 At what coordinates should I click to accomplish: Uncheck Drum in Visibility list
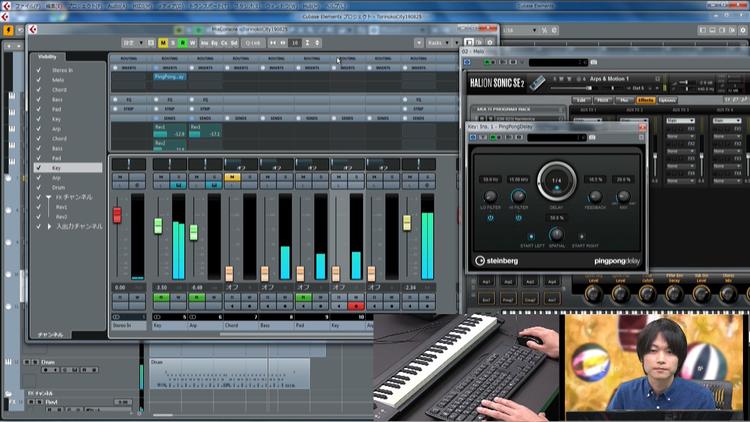(39, 188)
